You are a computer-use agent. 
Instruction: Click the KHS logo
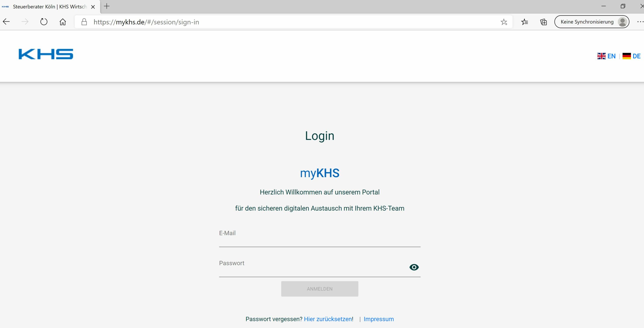coord(46,54)
